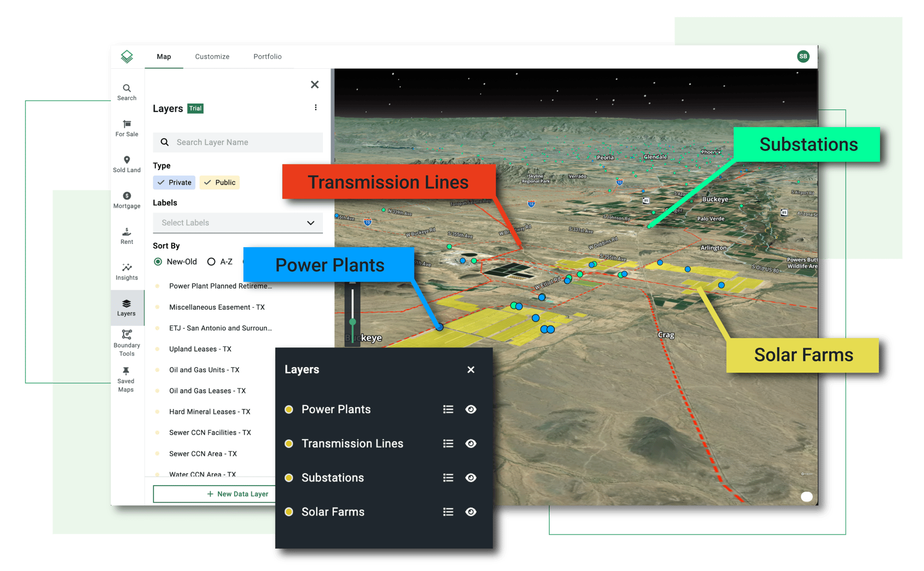
Task: Select Oil and Gas Units - TX
Action: point(204,370)
